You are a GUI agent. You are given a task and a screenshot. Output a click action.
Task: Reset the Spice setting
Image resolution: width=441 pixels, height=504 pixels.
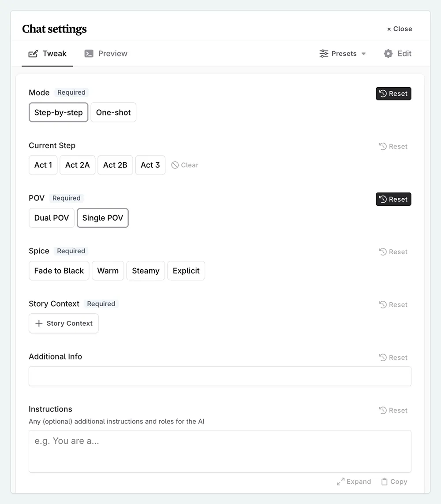pyautogui.click(x=393, y=252)
